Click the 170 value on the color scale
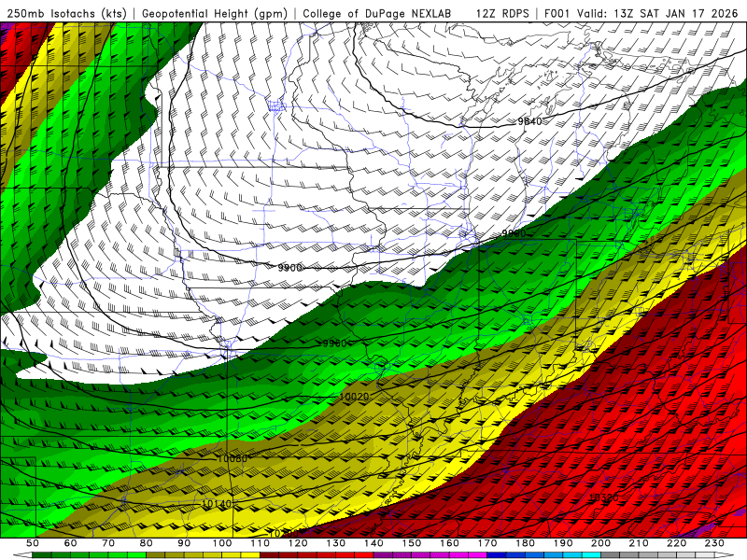 coord(487,543)
